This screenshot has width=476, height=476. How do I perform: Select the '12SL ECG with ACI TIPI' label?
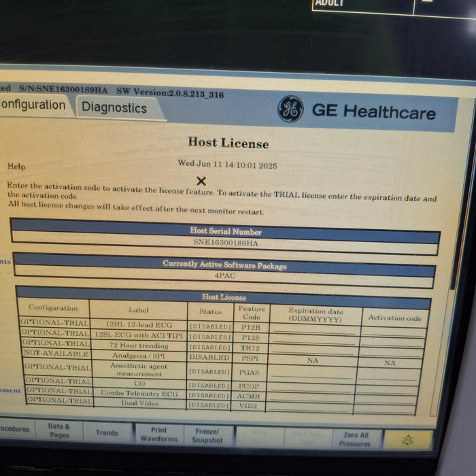(x=139, y=335)
